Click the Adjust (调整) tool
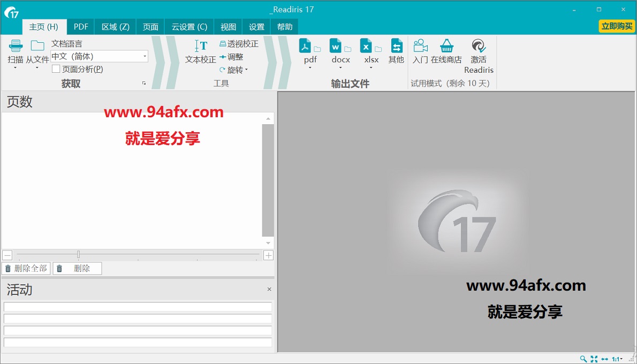This screenshot has height=364, width=637. point(231,57)
